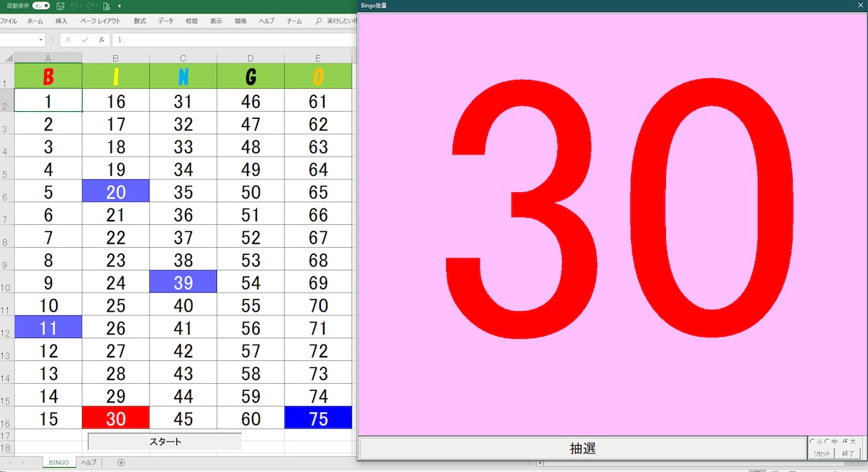The height and width of the screenshot is (472, 868).
Task: Click the 終了 button
Action: click(847, 453)
